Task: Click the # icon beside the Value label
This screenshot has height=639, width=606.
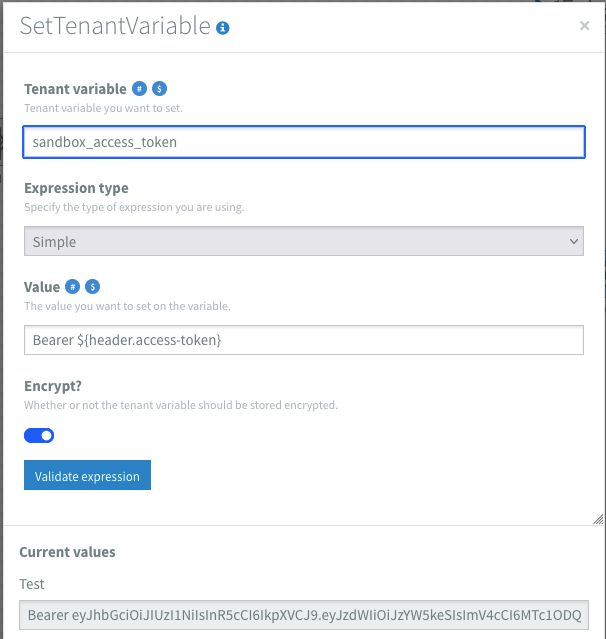Action: [73, 287]
